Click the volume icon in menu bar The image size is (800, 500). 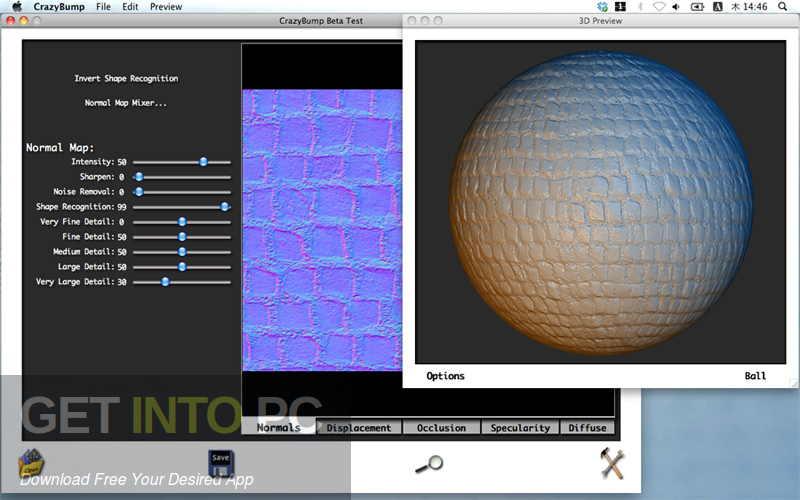pyautogui.click(x=677, y=7)
